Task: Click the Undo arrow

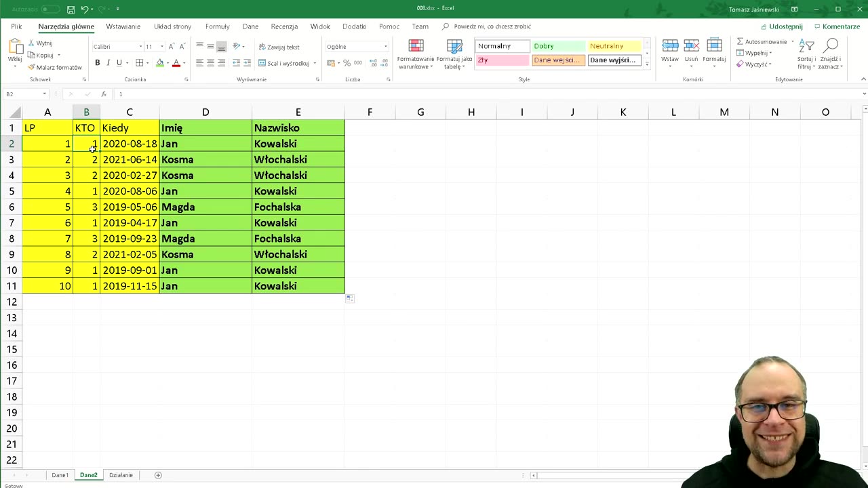Action: tap(84, 9)
